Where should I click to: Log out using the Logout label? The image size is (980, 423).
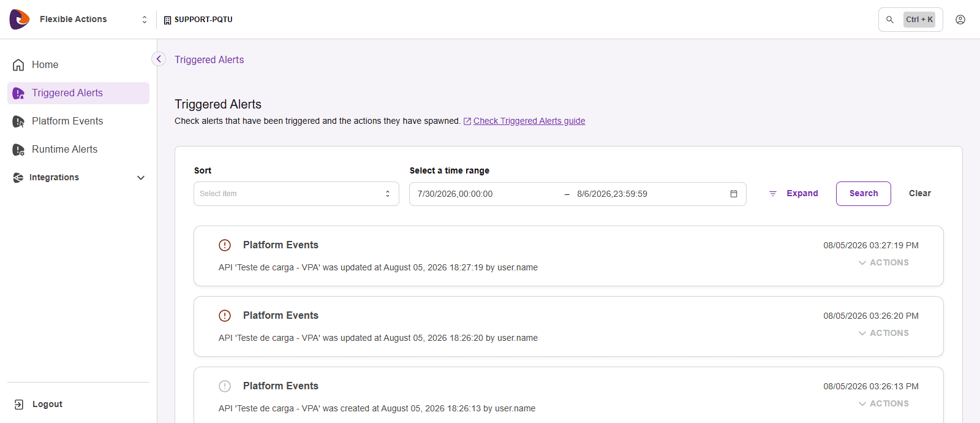click(47, 405)
